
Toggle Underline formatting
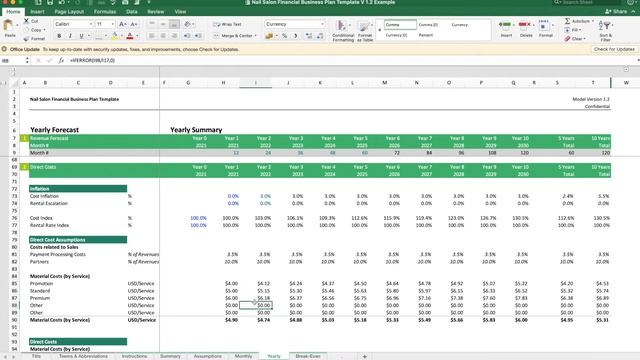coord(81,36)
